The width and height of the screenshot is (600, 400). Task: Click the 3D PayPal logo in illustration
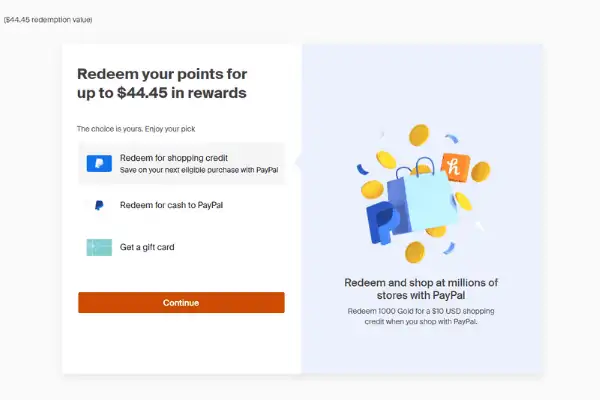tap(384, 224)
